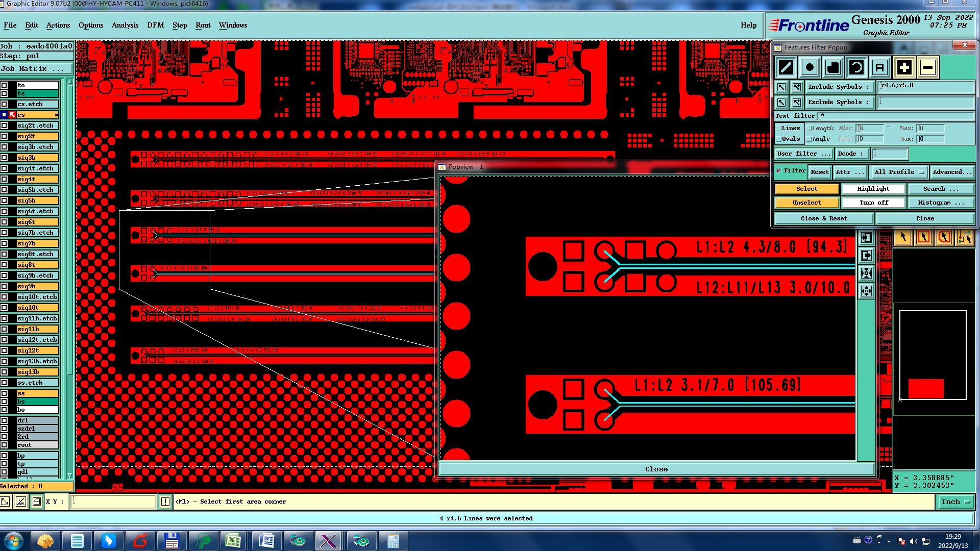Open the All Profile dropdown
Image resolution: width=980 pixels, height=551 pixels.
click(x=899, y=172)
